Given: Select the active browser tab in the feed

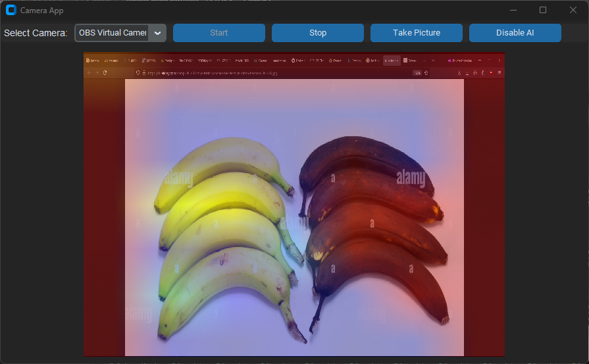Looking at the screenshot, I should coord(392,61).
